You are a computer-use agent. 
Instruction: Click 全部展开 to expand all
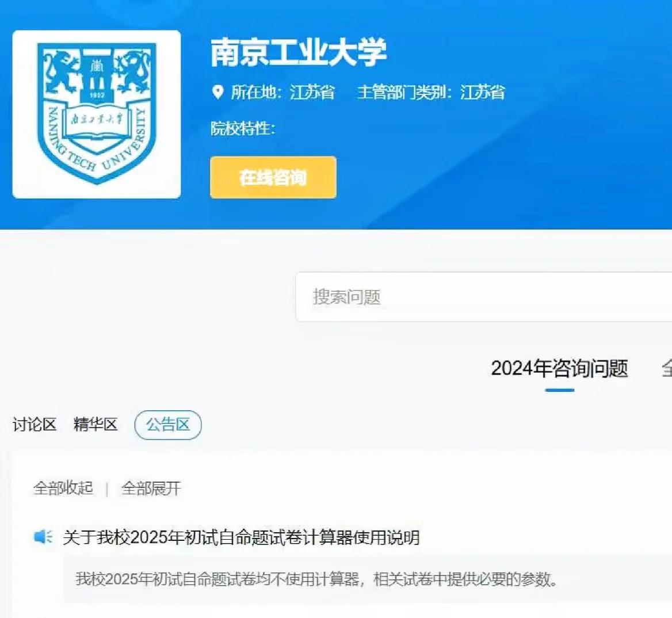pos(151,488)
